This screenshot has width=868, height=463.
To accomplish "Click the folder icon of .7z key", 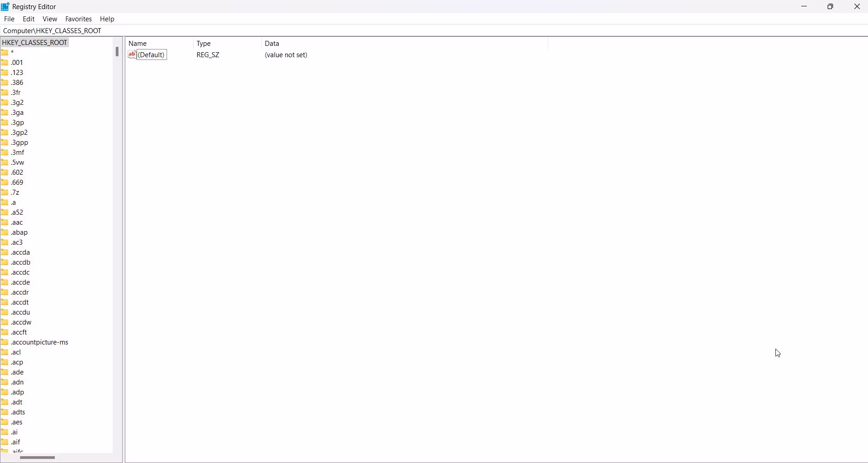I will (5, 192).
